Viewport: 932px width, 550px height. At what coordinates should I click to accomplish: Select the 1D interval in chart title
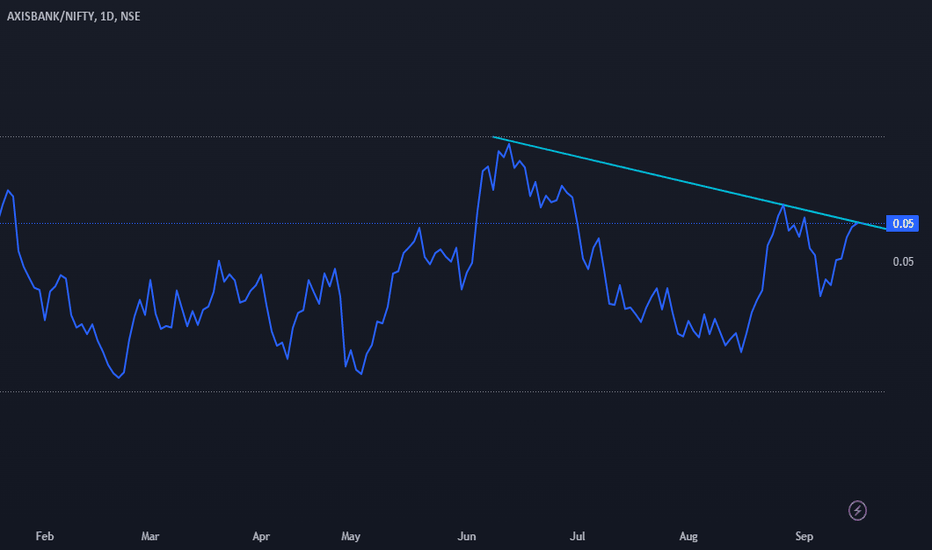click(107, 17)
